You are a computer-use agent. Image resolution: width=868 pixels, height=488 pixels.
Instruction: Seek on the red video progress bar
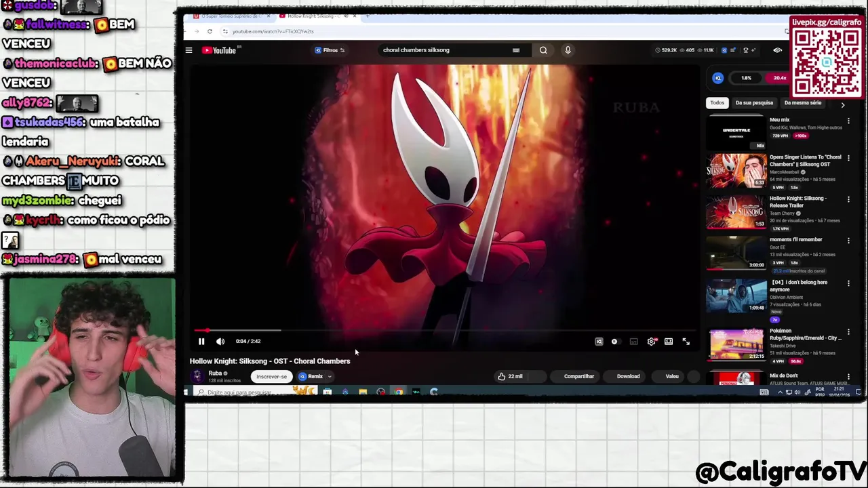(x=445, y=331)
